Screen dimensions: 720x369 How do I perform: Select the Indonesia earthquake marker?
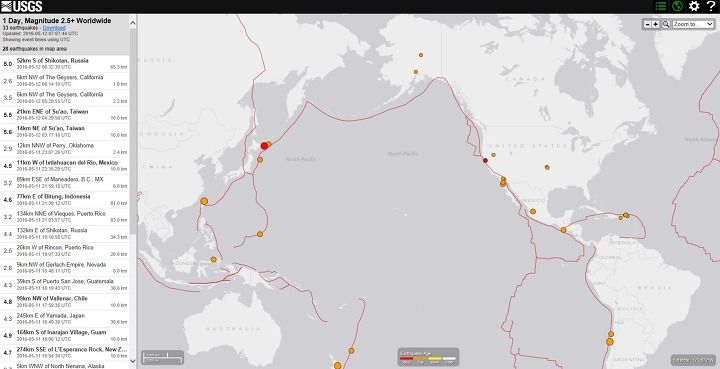tap(214, 259)
